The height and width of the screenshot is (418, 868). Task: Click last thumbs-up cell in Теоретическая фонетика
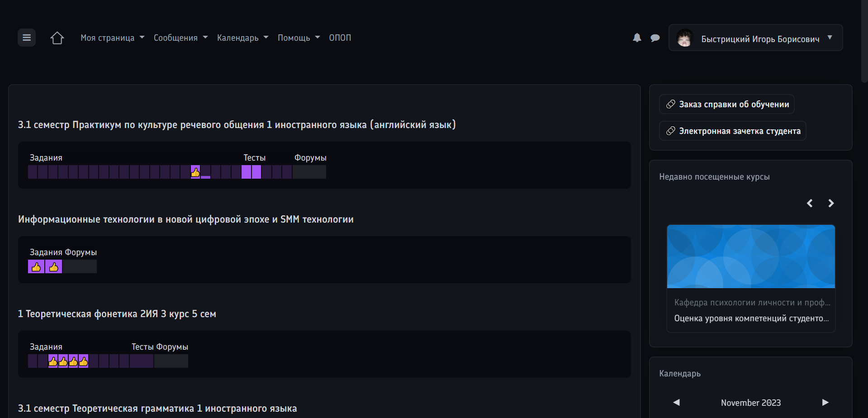click(x=84, y=361)
